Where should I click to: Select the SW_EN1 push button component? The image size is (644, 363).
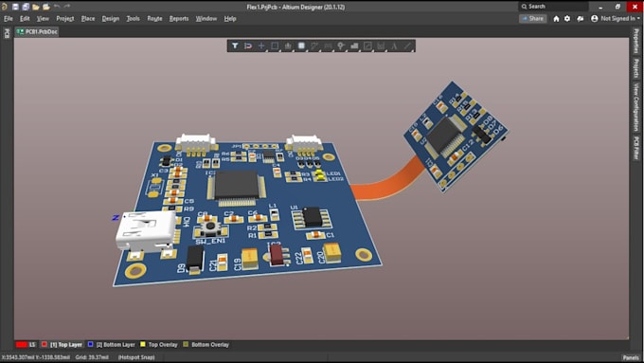210,227
